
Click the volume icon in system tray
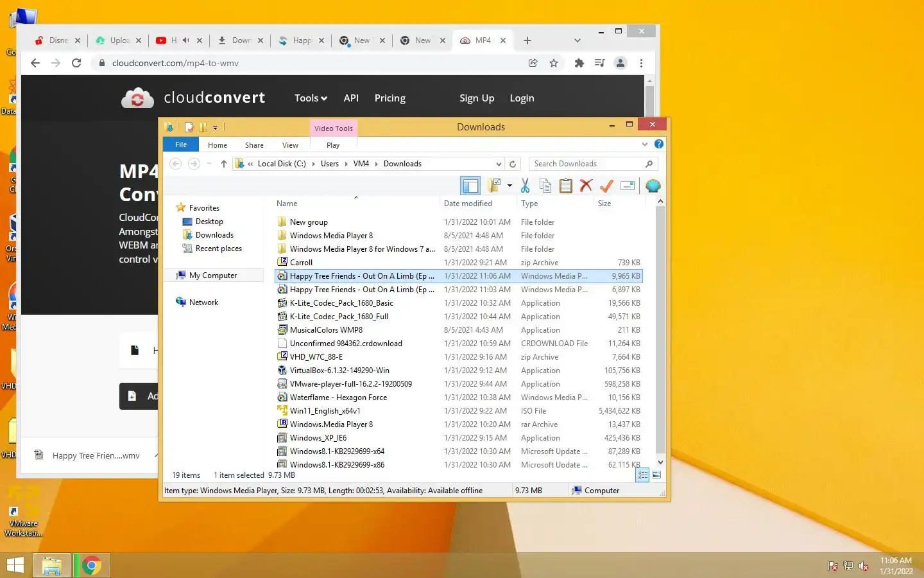864,566
